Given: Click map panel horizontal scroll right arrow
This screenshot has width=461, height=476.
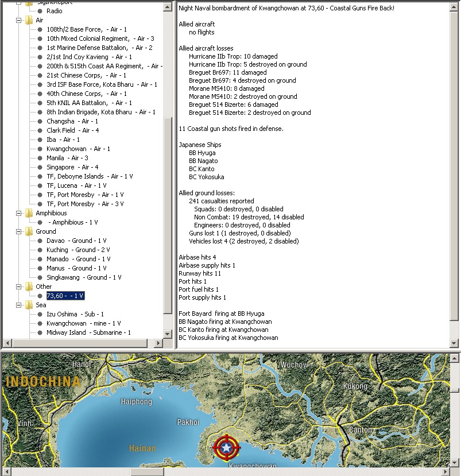Looking at the screenshot, I should tap(445, 472).
